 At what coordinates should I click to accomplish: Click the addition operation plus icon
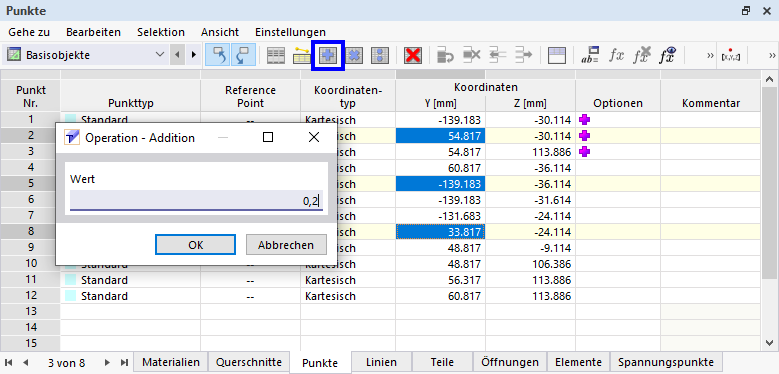tap(327, 55)
